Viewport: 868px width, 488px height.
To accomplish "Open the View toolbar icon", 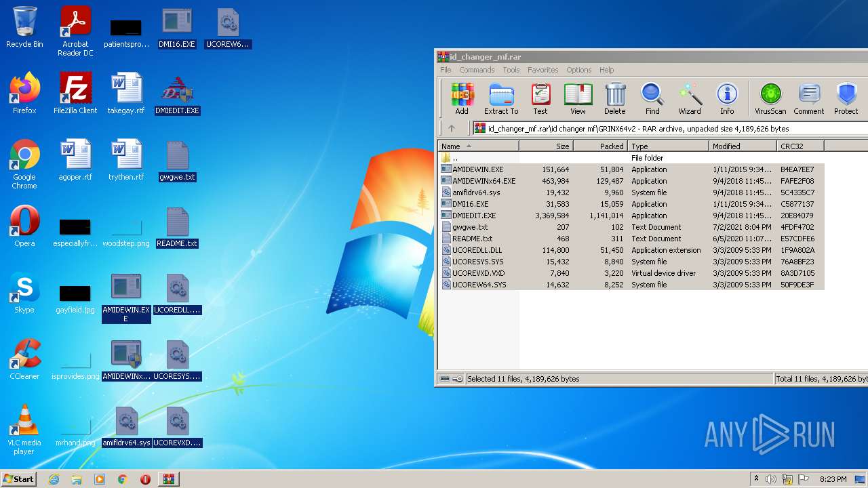I will point(578,99).
